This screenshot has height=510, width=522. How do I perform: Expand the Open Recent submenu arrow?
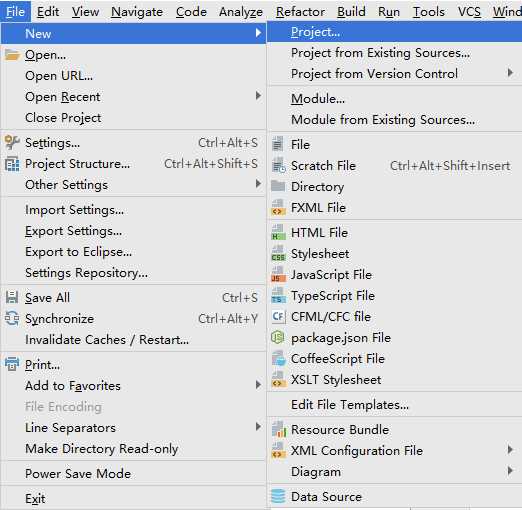258,96
